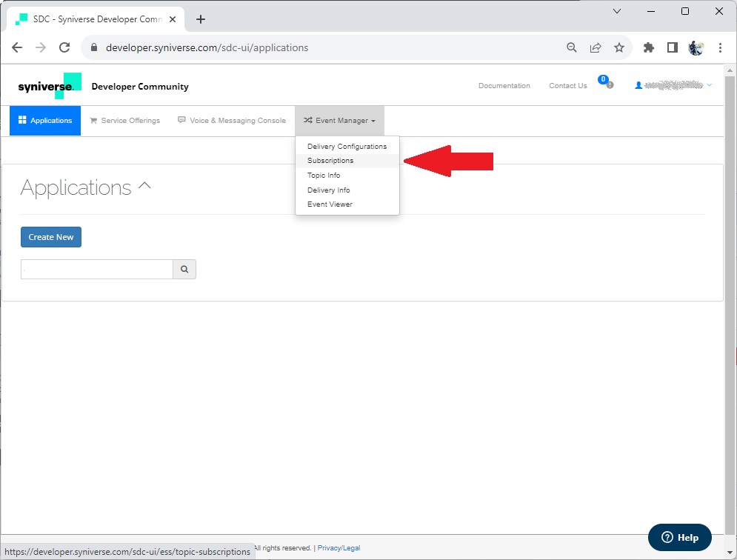This screenshot has width=737, height=560.
Task: Select Subscriptions from the Event Manager menu
Action: (347, 160)
